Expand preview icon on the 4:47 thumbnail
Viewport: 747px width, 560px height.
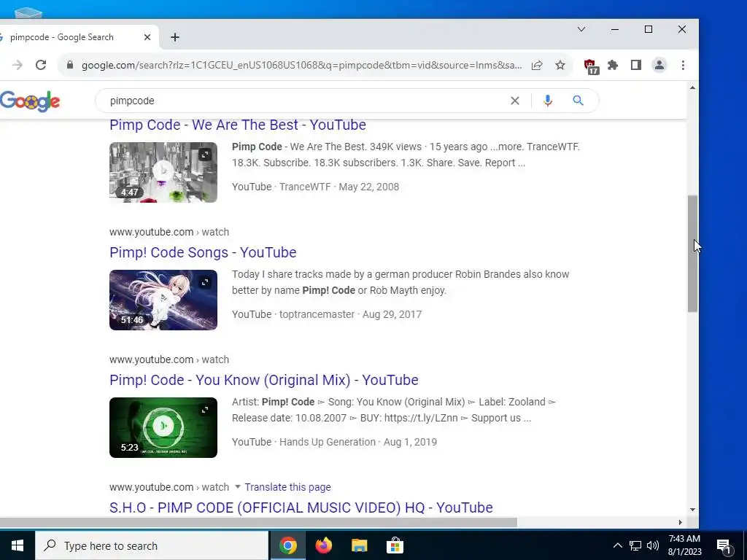pyautogui.click(x=204, y=155)
